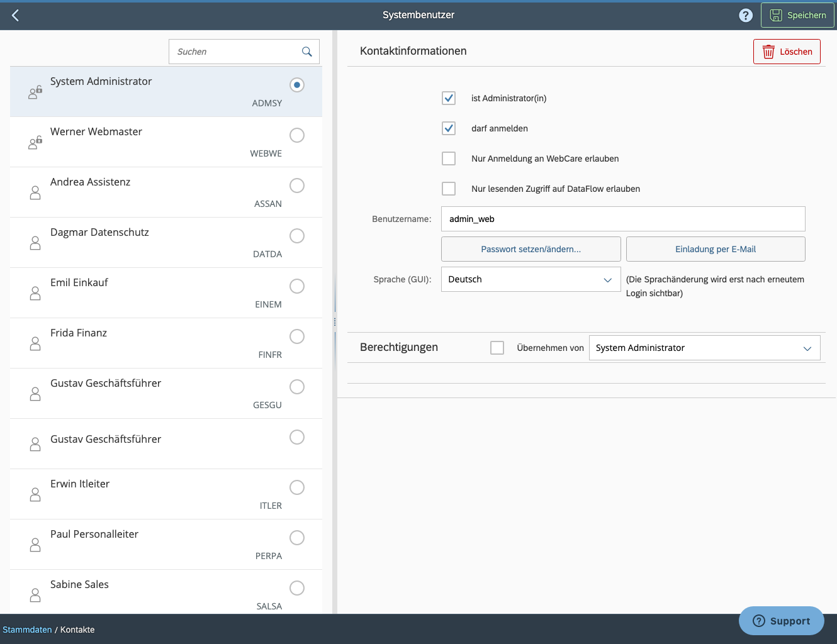Click the person icon next to Paul Personalleiter
The image size is (837, 644).
35,545
